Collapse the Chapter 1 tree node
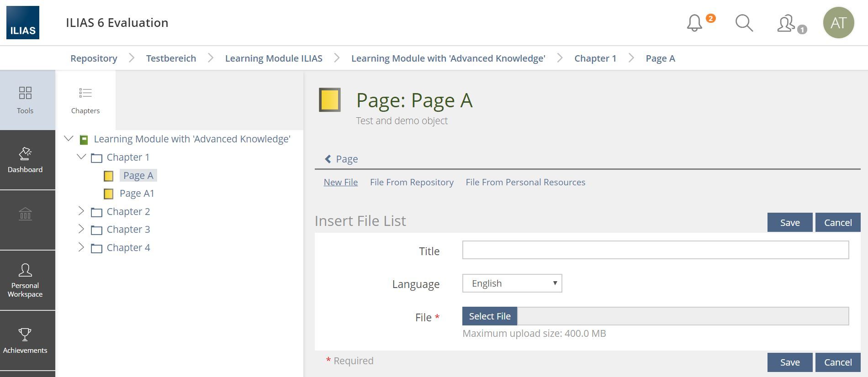This screenshot has width=868, height=377. [81, 157]
